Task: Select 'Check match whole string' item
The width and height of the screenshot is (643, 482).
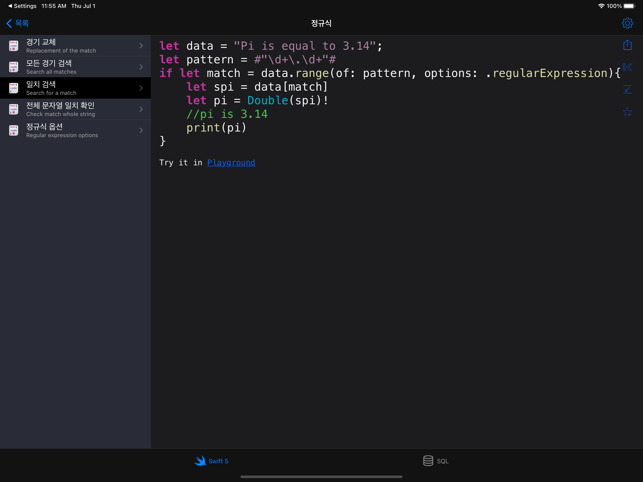Action: pos(75,109)
